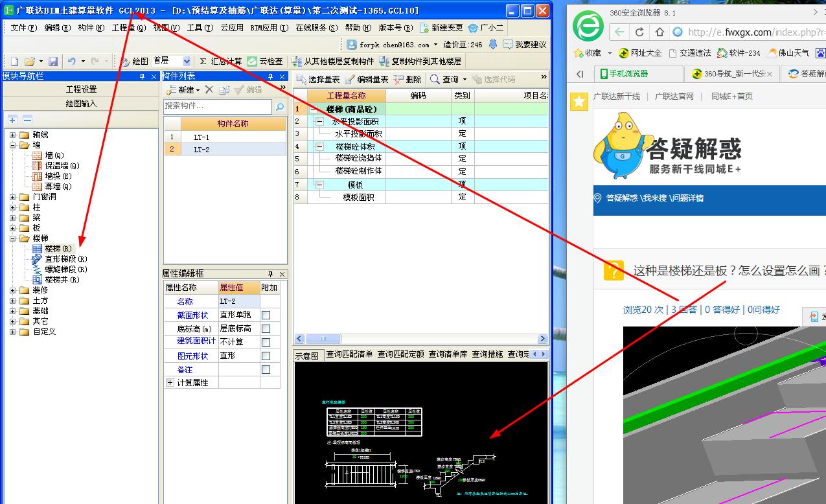The width and height of the screenshot is (826, 504).
Task: Click the copy component icon in 构件列表
Action: (x=224, y=89)
